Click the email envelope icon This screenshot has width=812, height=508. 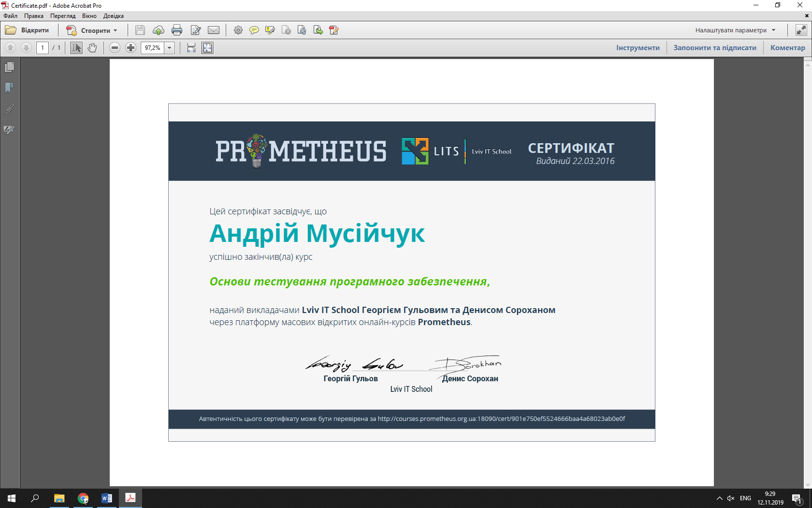click(x=214, y=30)
